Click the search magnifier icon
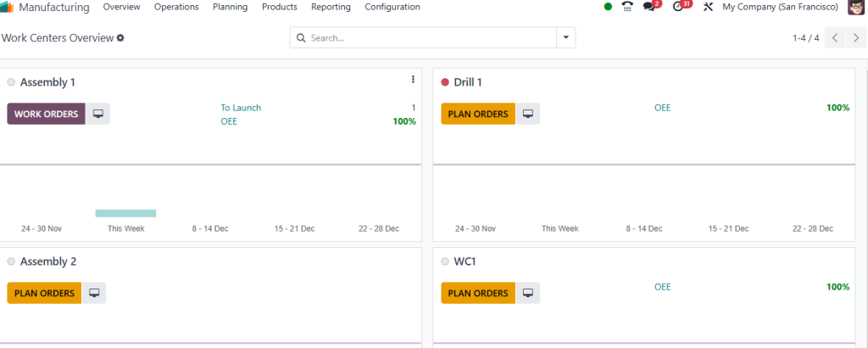This screenshot has height=348, width=868. tap(301, 38)
